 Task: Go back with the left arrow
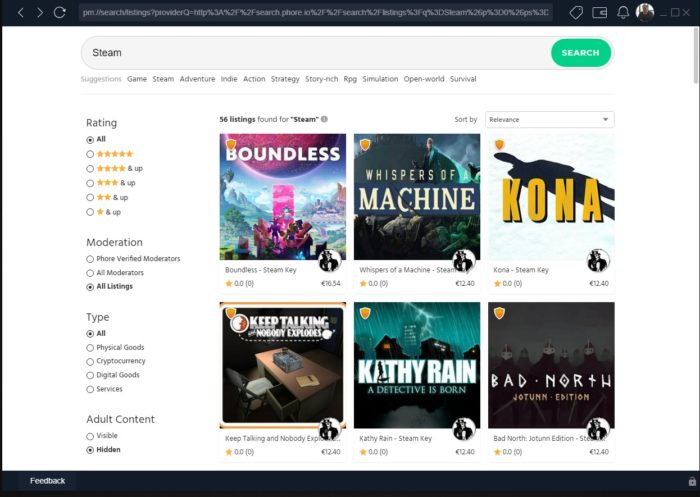point(21,13)
